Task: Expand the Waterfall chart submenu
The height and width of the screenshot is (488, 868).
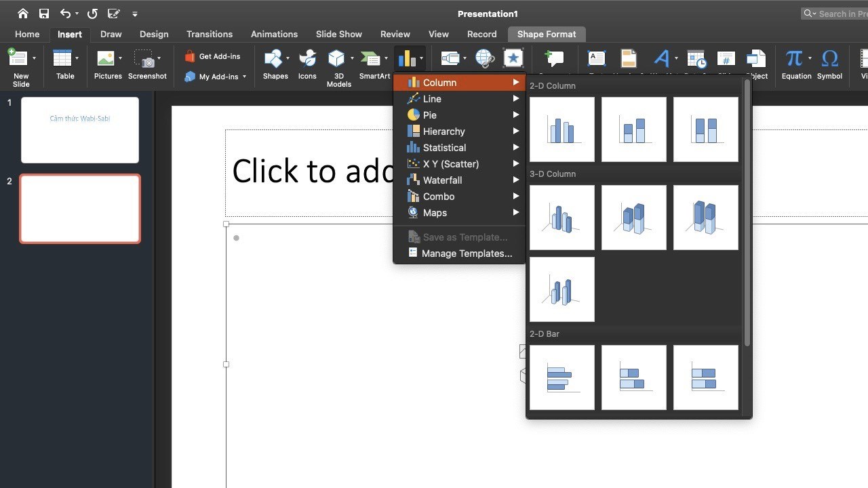Action: pos(460,180)
